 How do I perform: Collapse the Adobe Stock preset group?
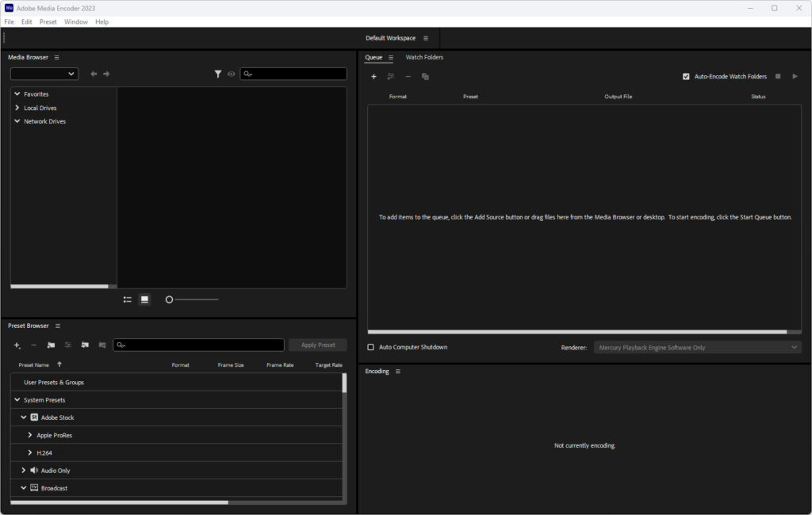23,418
